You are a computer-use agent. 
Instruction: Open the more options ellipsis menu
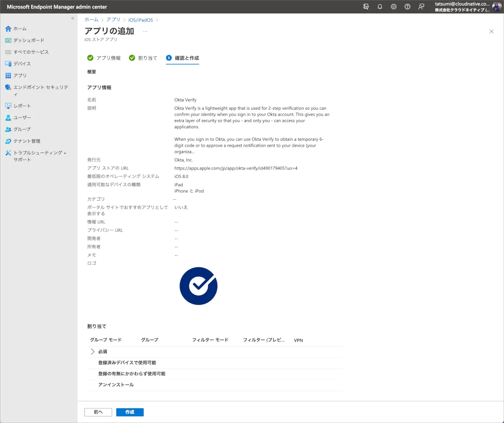145,31
